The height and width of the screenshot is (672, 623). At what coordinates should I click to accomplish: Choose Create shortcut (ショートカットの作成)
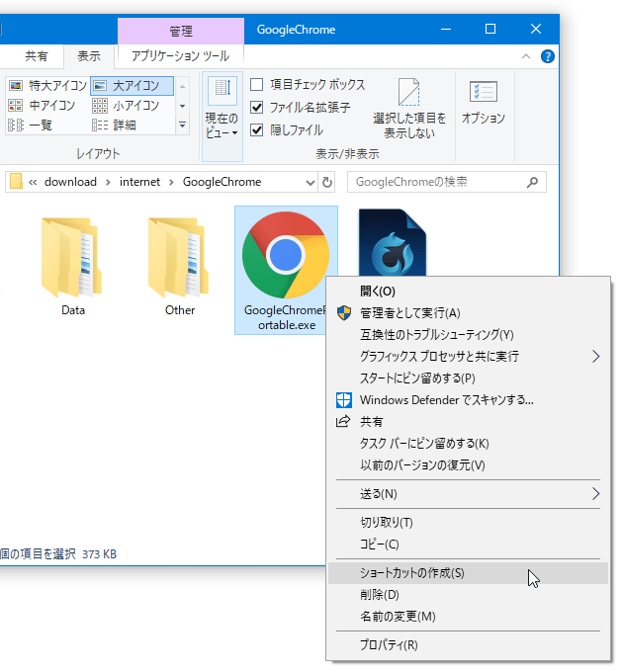click(x=468, y=573)
